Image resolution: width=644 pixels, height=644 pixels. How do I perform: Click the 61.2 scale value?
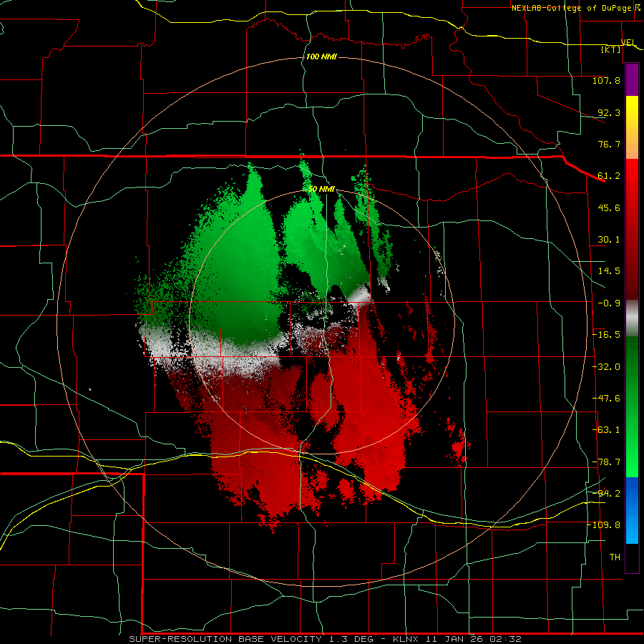coord(609,176)
